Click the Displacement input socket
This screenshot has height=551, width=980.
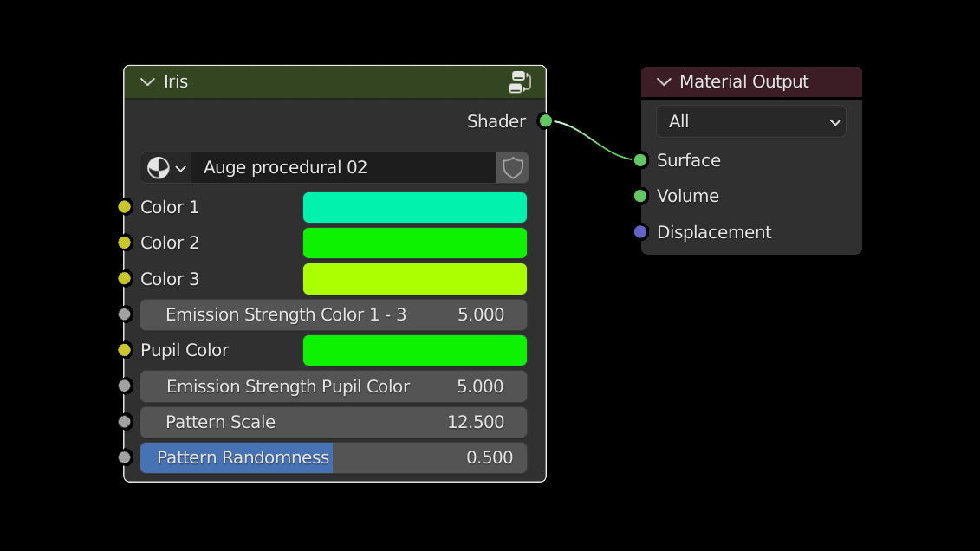(640, 232)
